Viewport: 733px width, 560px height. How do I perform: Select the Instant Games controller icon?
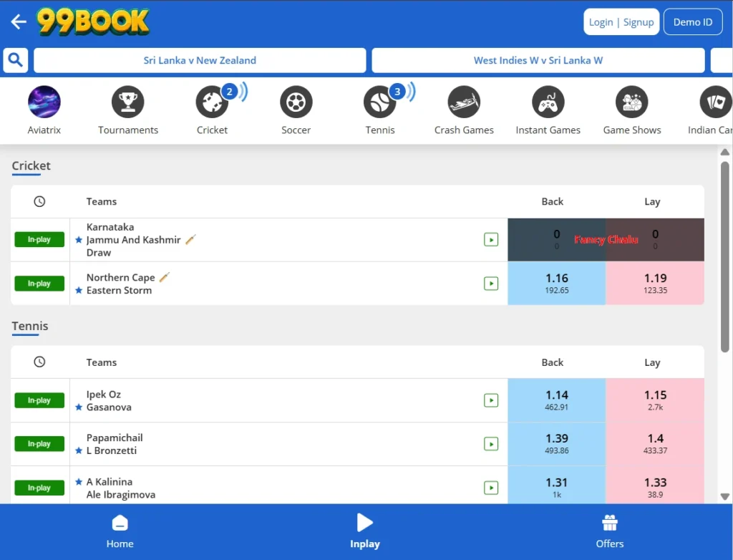tap(548, 102)
